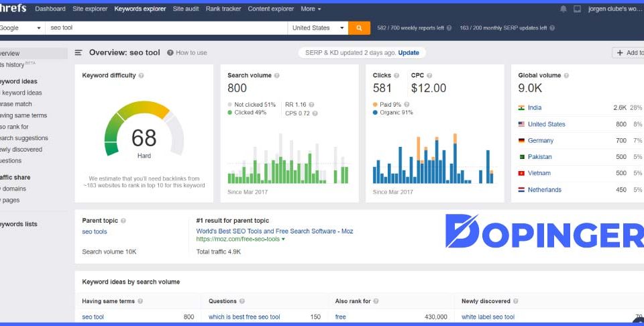Open Rank tracker
Viewport: 644px width, 326px height.
223,9
